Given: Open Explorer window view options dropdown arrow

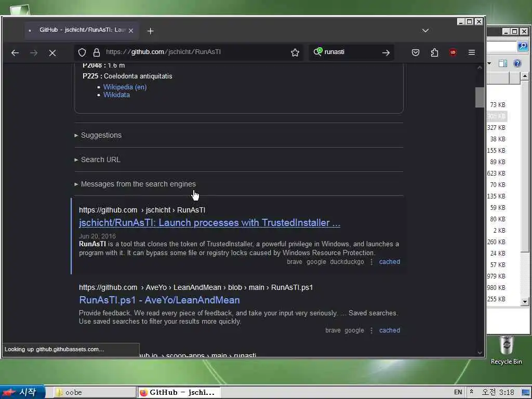Looking at the screenshot, I should 489,63.
